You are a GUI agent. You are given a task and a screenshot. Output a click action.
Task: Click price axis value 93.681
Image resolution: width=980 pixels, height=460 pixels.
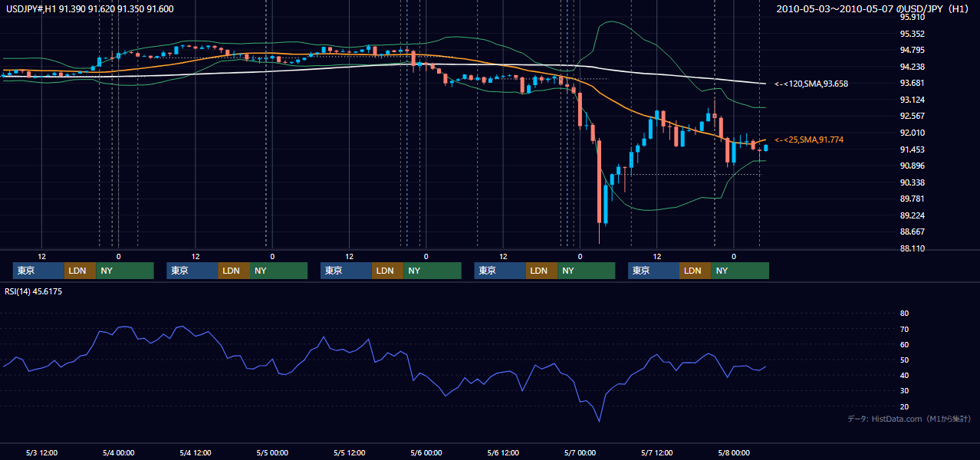tap(913, 84)
